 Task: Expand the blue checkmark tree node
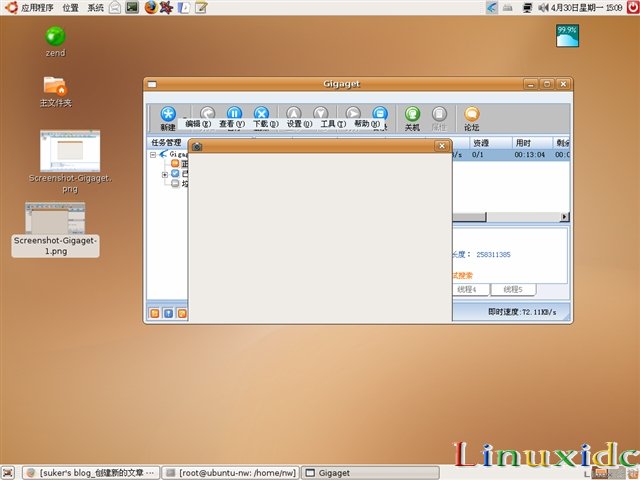click(x=164, y=175)
